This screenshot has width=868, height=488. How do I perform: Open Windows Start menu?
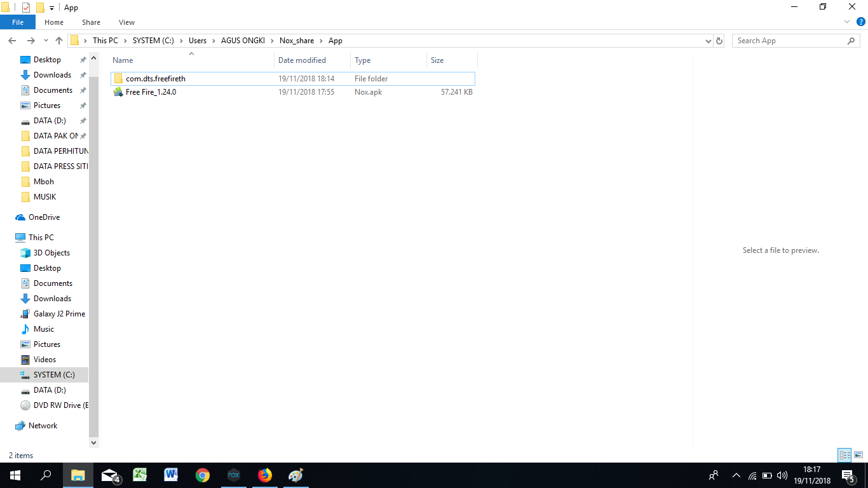pos(15,475)
